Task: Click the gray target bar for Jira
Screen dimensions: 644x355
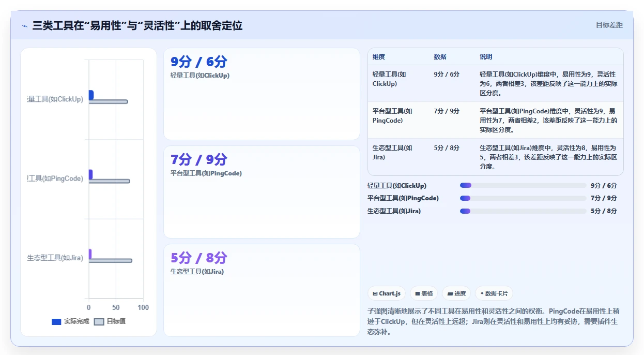Action: tap(110, 260)
